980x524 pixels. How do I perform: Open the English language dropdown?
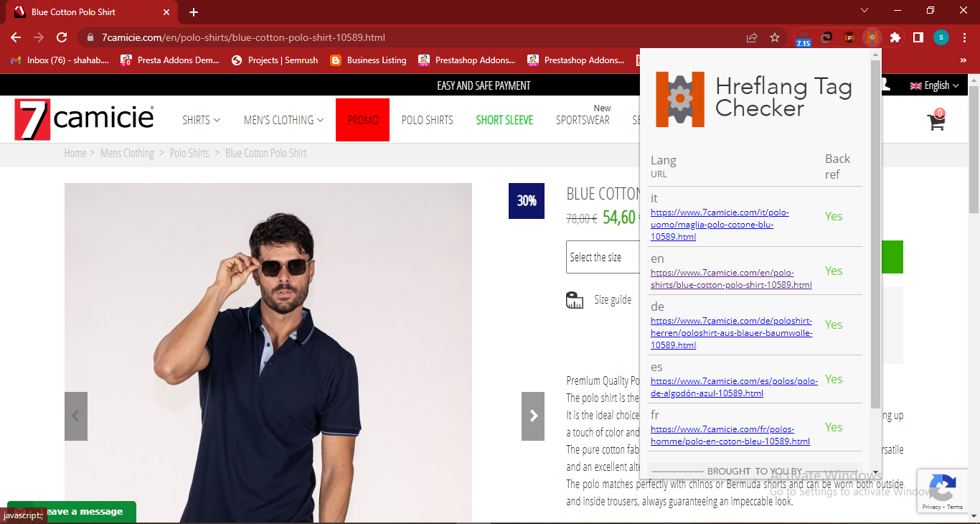click(x=934, y=85)
